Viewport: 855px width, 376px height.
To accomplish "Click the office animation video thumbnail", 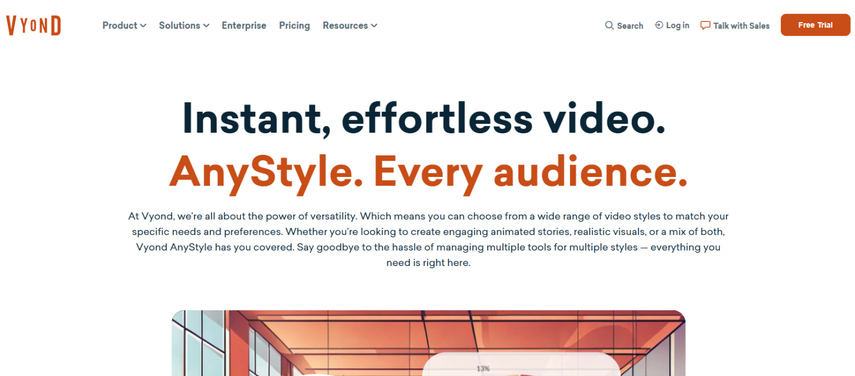I will 428,343.
